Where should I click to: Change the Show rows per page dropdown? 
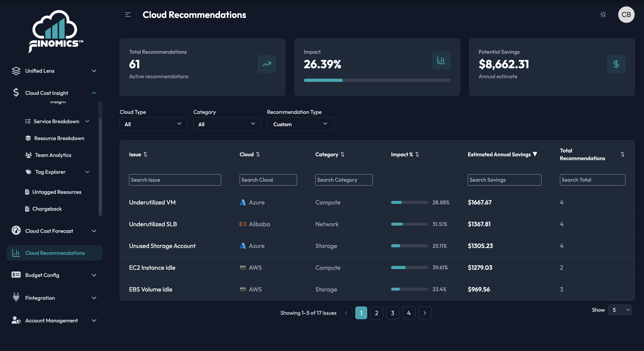click(x=619, y=310)
